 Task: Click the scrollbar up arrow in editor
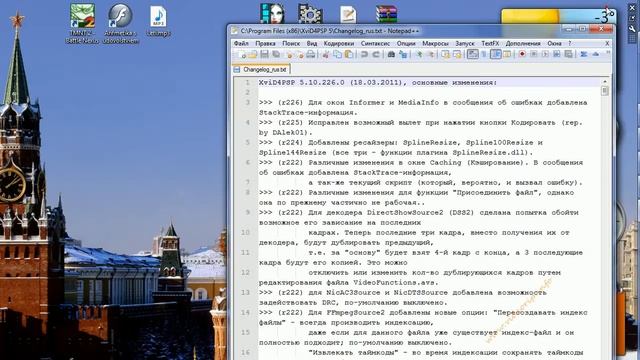point(605,82)
